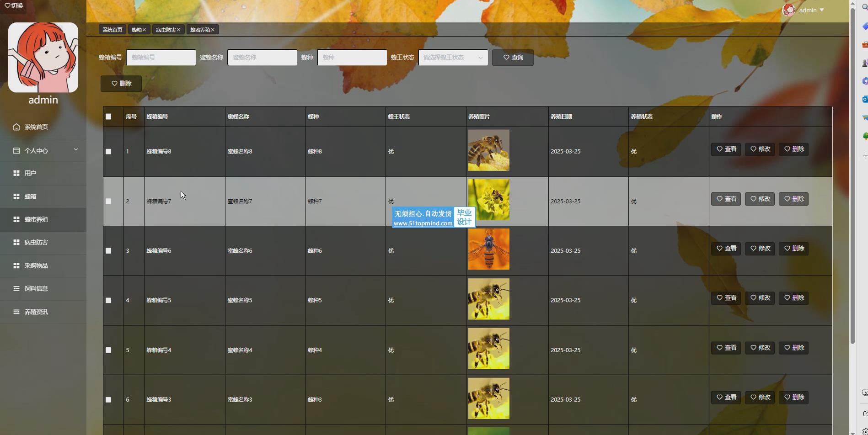Screen dimensions: 868x435
Task: Open the admin user dropdown arrow
Action: pos(822,10)
